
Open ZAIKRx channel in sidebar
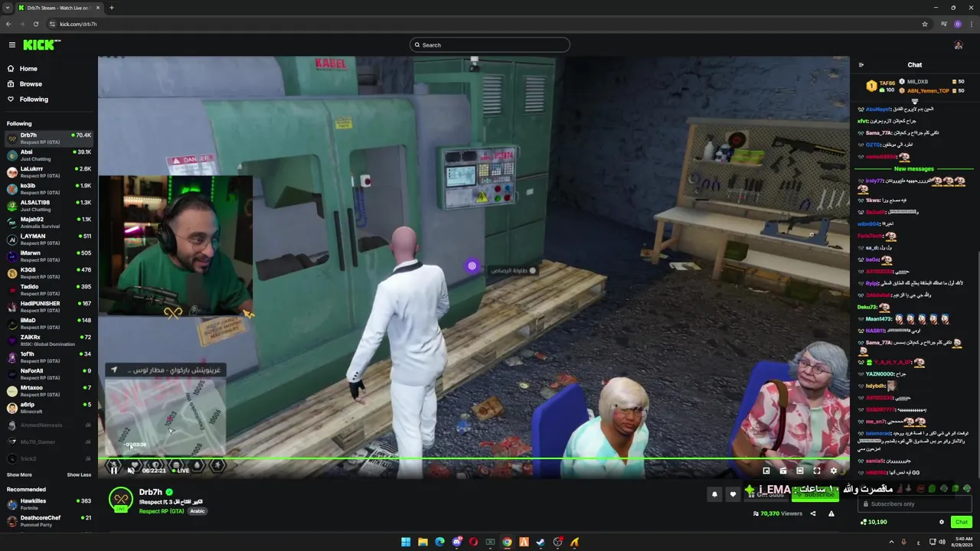(x=49, y=341)
